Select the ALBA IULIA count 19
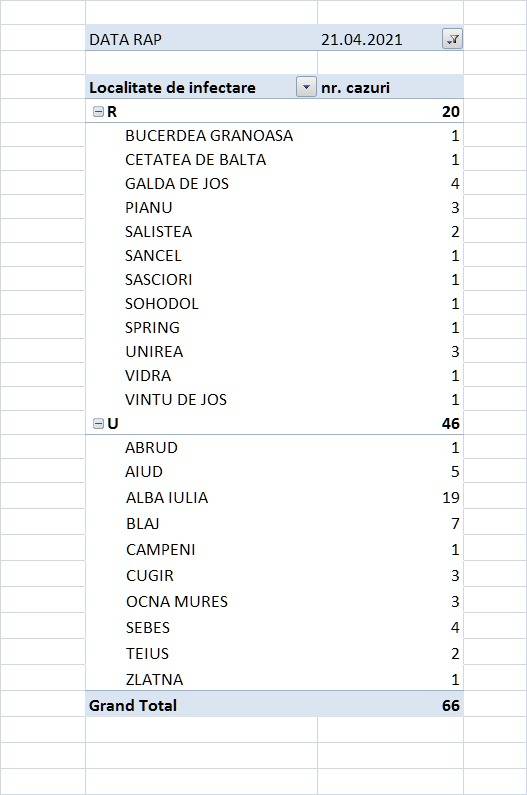This screenshot has height=795, width=527. 450,497
